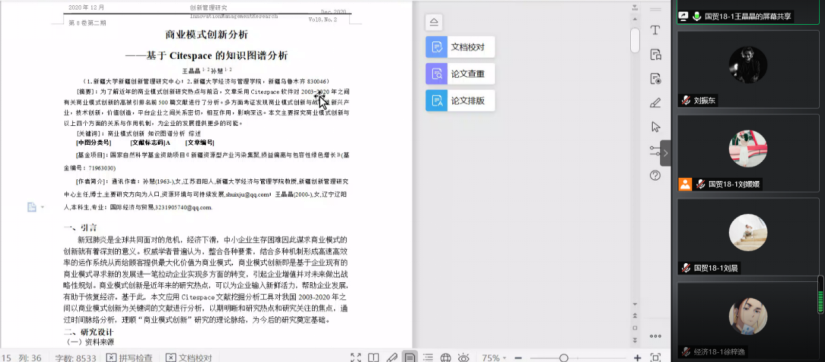
Task: Click the document title 商业模式创新分析
Action: pyautogui.click(x=206, y=35)
